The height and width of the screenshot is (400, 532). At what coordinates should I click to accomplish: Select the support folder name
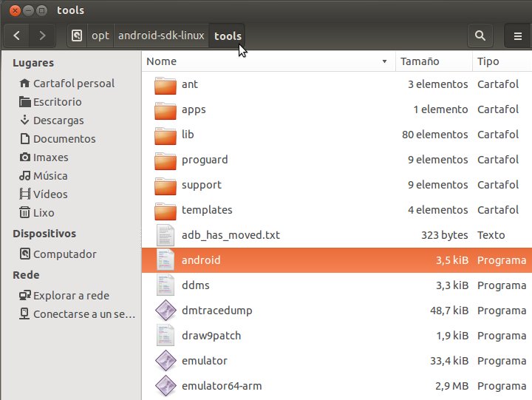pyautogui.click(x=202, y=185)
